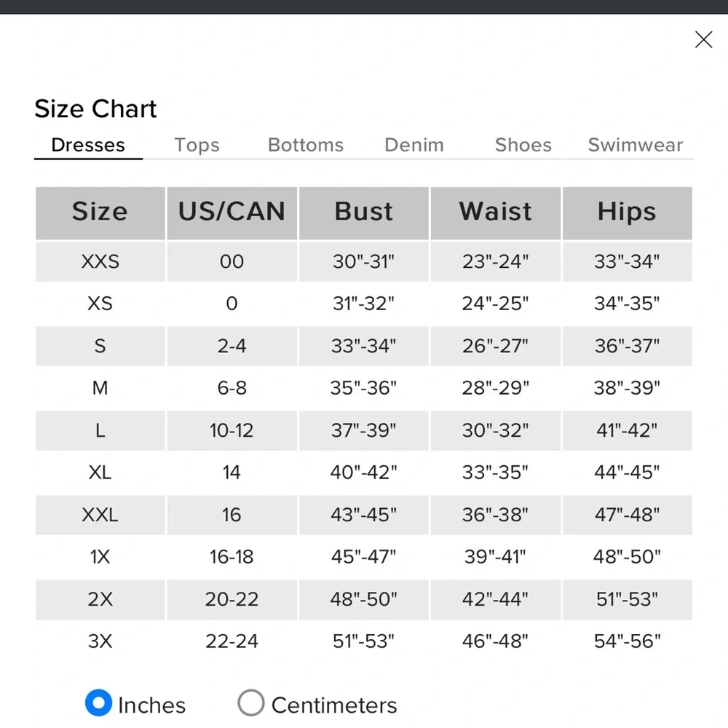Click the Waist column header
Viewport: 728px width, 728px height.
[x=496, y=212]
